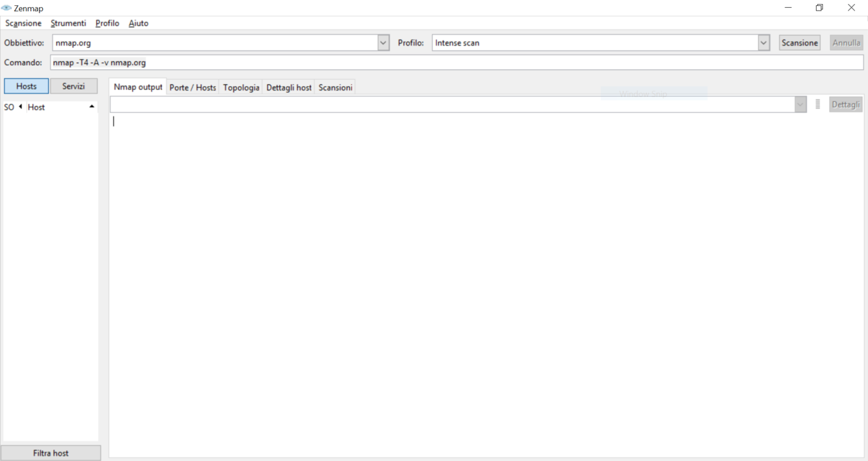Expand the Intense scan profile dropdown
The width and height of the screenshot is (868, 461).
763,42
